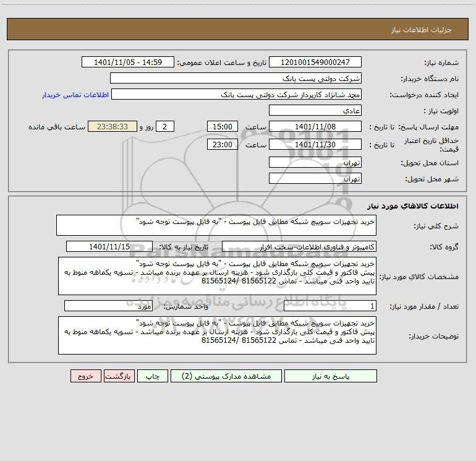Click the price validity date 1401/11/30
The image size is (476, 461).
[315, 144]
